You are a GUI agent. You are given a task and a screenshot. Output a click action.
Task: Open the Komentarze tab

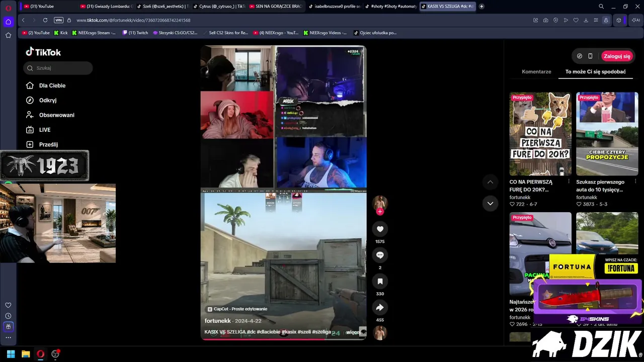point(536,72)
